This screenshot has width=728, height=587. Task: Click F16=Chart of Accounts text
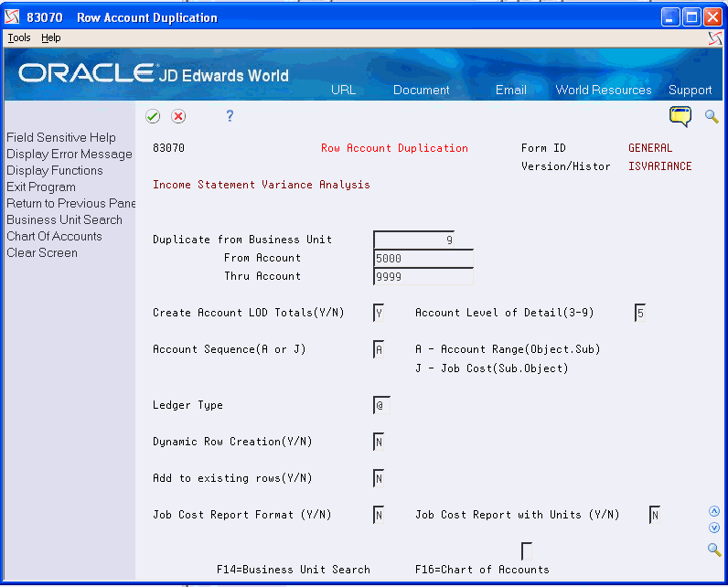click(x=482, y=570)
